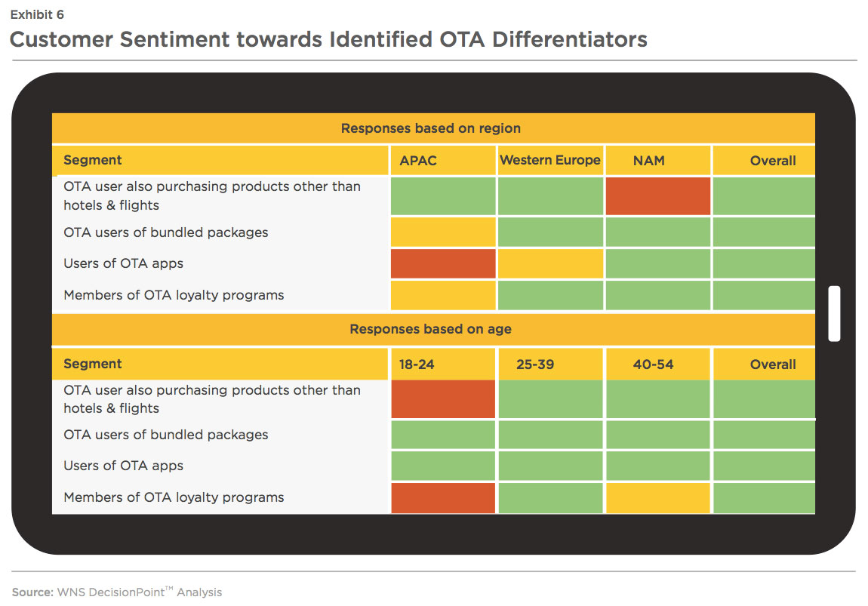Click the 25-39 age column header
The height and width of the screenshot is (606, 868).
click(x=550, y=365)
